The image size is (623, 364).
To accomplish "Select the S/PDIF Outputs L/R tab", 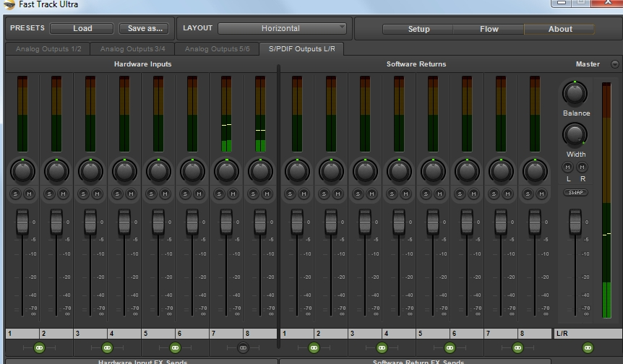I will click(301, 49).
